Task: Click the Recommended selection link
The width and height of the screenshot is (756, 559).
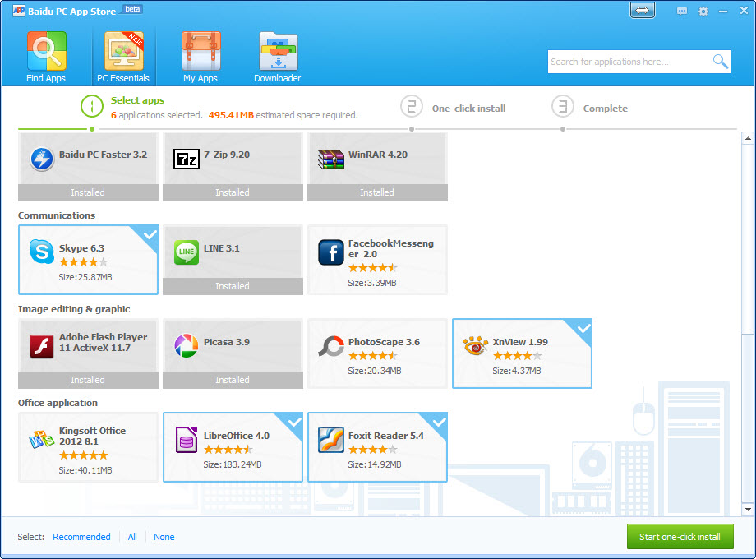Action: [x=81, y=537]
